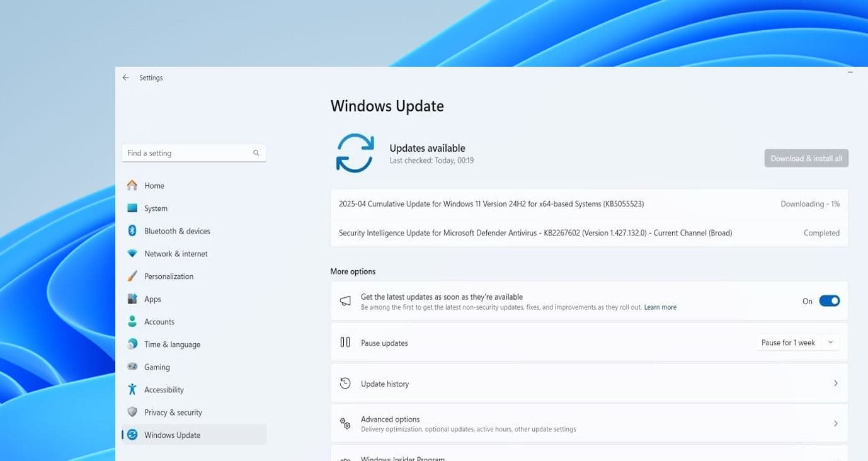
Task: Click the Advanced options gear icon
Action: click(x=345, y=424)
